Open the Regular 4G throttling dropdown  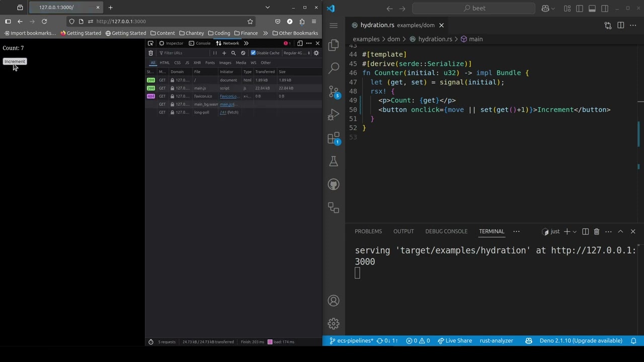(297, 53)
